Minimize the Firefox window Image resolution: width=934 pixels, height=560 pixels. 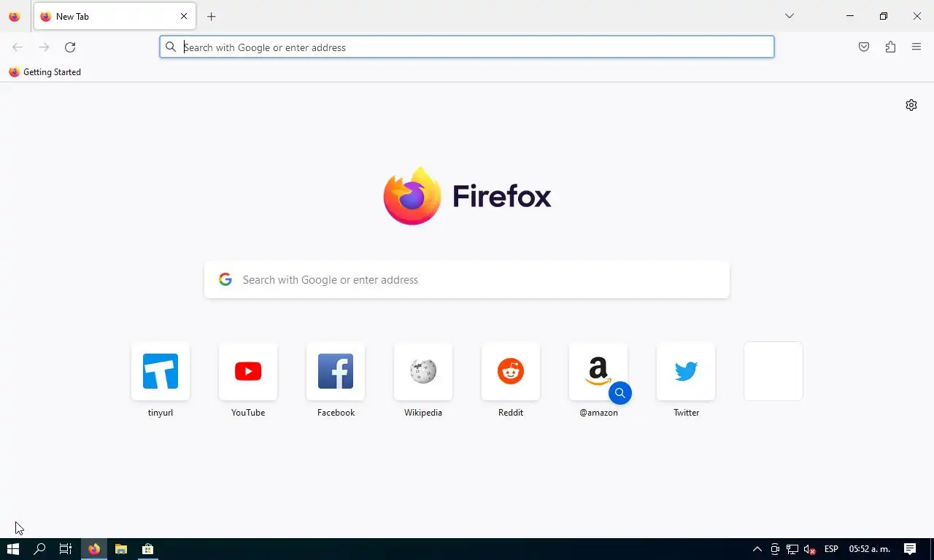(850, 16)
